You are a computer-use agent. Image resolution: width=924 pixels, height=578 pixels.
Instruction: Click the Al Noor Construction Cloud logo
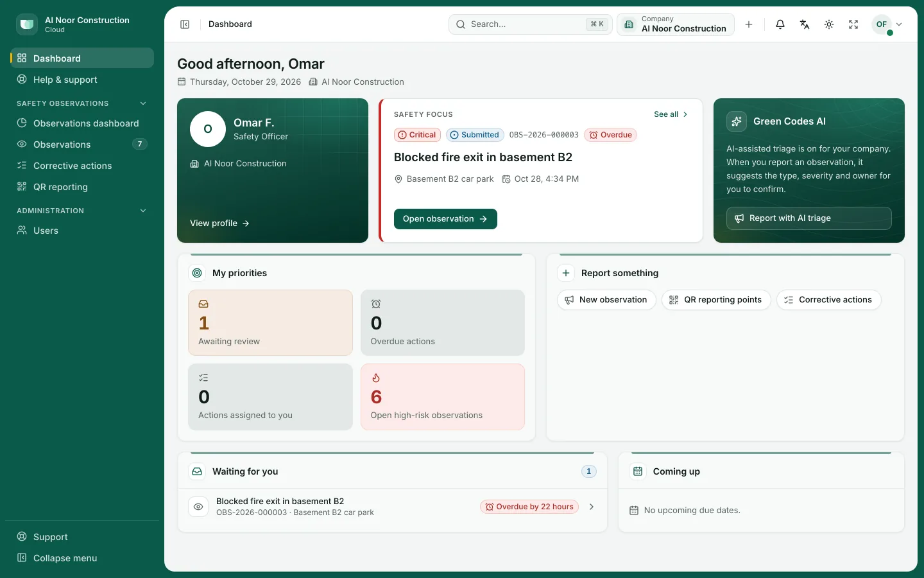(x=27, y=24)
